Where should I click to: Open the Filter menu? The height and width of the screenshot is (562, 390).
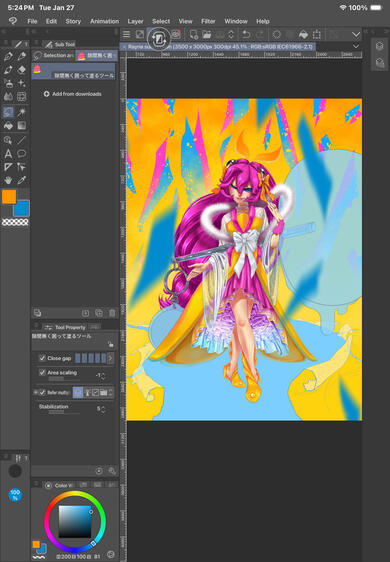pyautogui.click(x=208, y=21)
